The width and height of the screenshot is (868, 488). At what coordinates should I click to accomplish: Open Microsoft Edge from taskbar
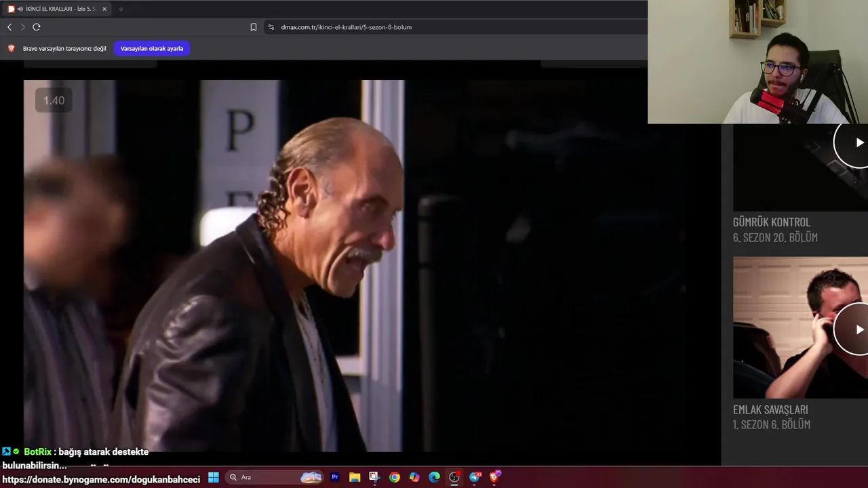[435, 477]
